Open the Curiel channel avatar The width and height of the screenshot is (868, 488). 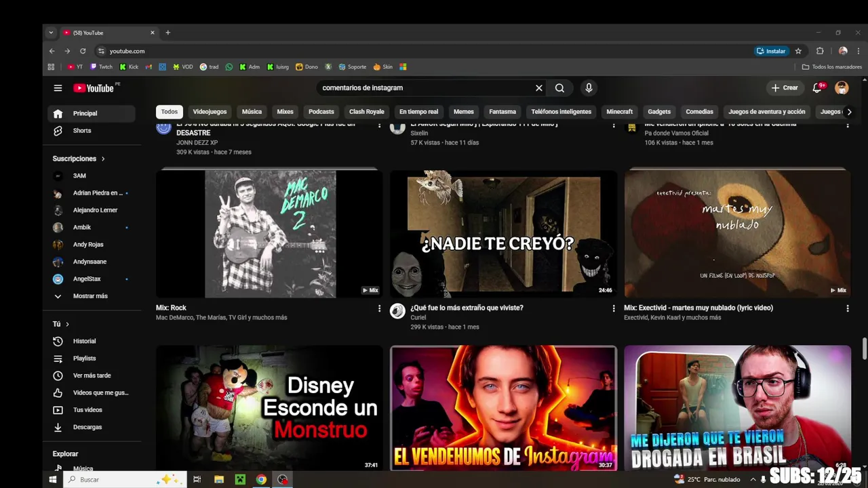point(397,311)
